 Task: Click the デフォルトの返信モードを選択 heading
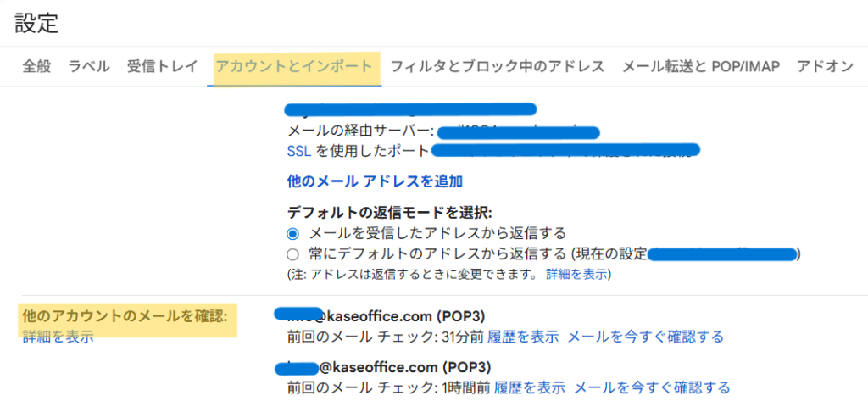(390, 212)
